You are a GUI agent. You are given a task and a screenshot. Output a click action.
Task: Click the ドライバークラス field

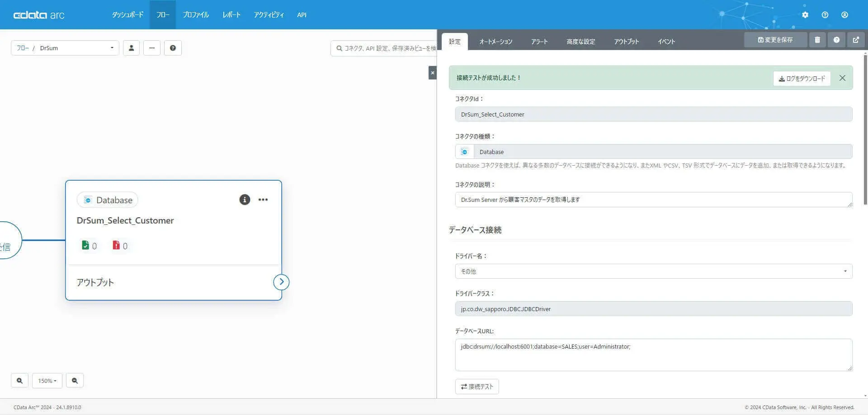coord(654,309)
